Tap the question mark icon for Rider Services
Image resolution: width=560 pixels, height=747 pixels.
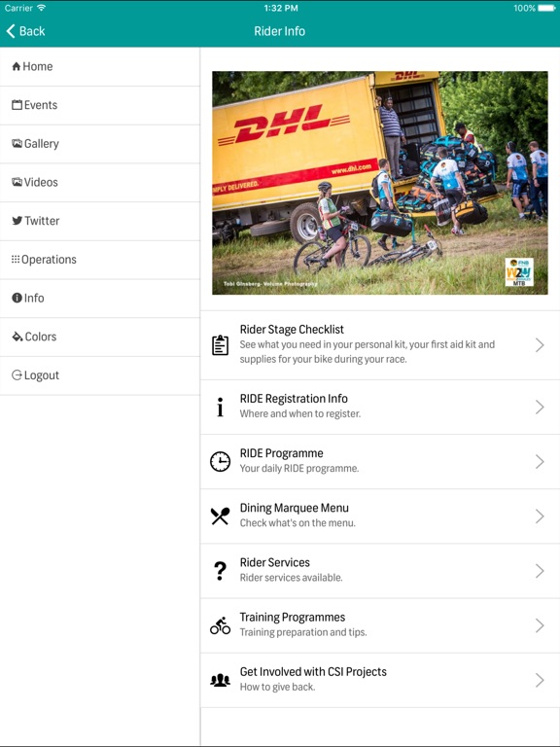coord(220,571)
